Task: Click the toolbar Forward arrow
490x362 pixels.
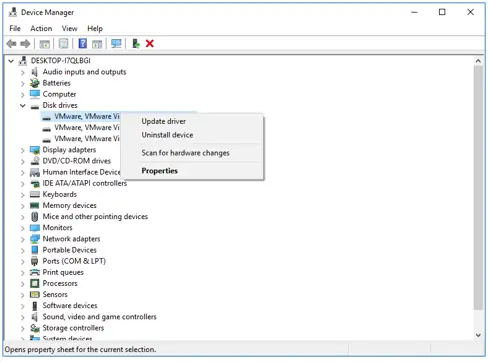Action: coord(25,43)
